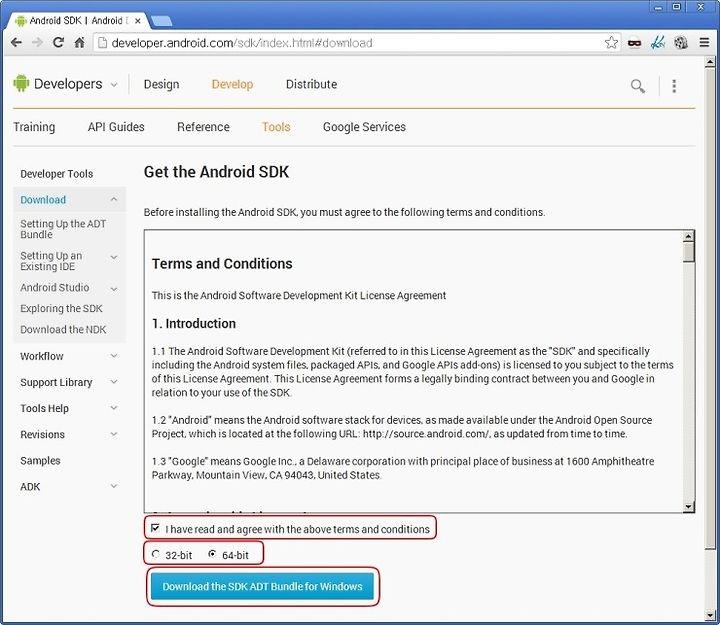Click the address bar URL field
Image resolution: width=720 pixels, height=625 pixels.
tap(357, 43)
